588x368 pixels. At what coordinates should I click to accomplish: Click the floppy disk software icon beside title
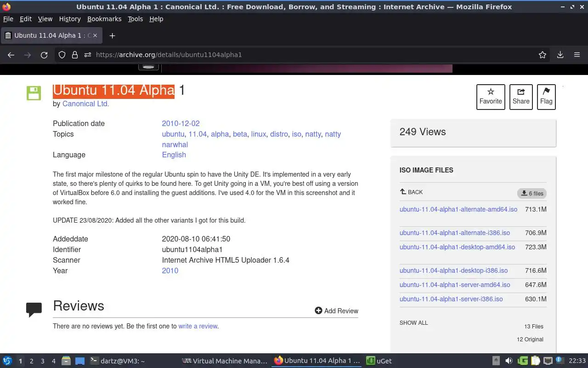pyautogui.click(x=34, y=93)
